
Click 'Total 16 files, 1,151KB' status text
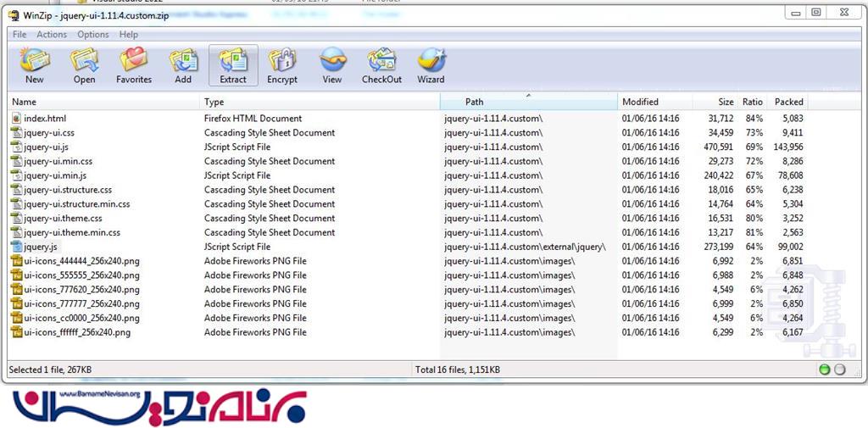(x=458, y=370)
